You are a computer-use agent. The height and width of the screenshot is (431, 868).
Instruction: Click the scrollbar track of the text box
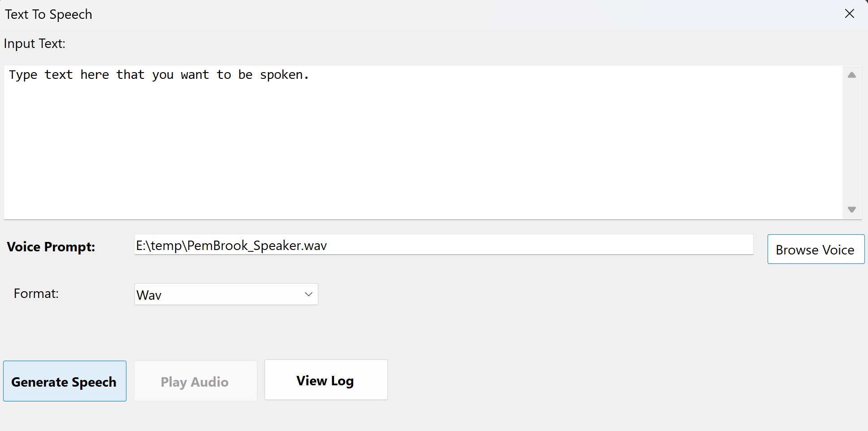click(x=851, y=143)
